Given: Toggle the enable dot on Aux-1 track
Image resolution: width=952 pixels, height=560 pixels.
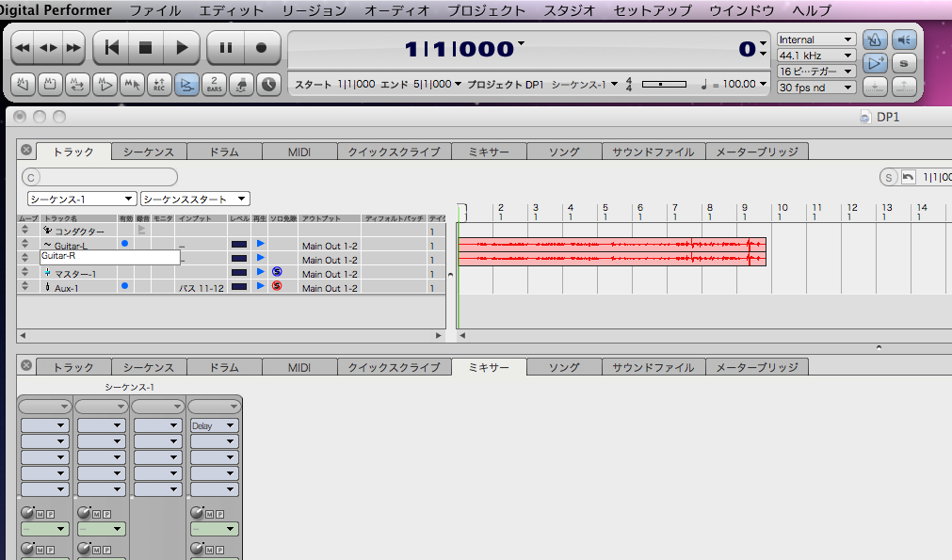Looking at the screenshot, I should 124,285.
